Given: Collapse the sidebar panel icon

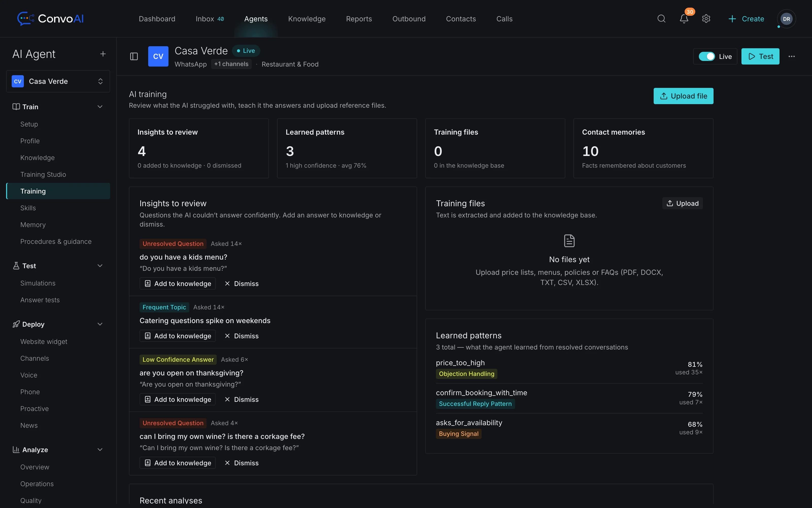Looking at the screenshot, I should point(134,56).
